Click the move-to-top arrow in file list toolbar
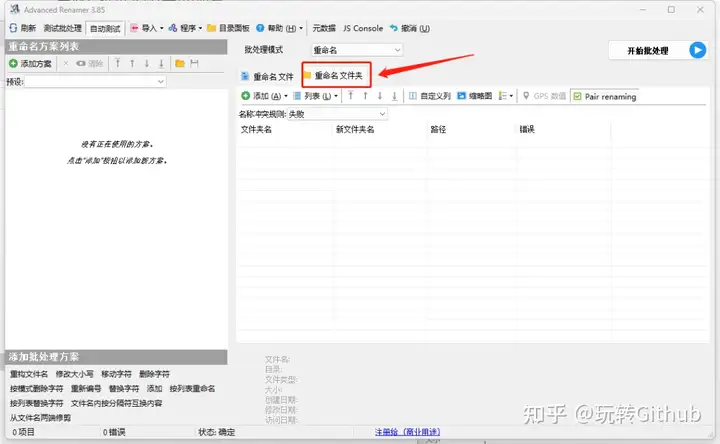Screen dimensions: 720x444 (350, 96)
